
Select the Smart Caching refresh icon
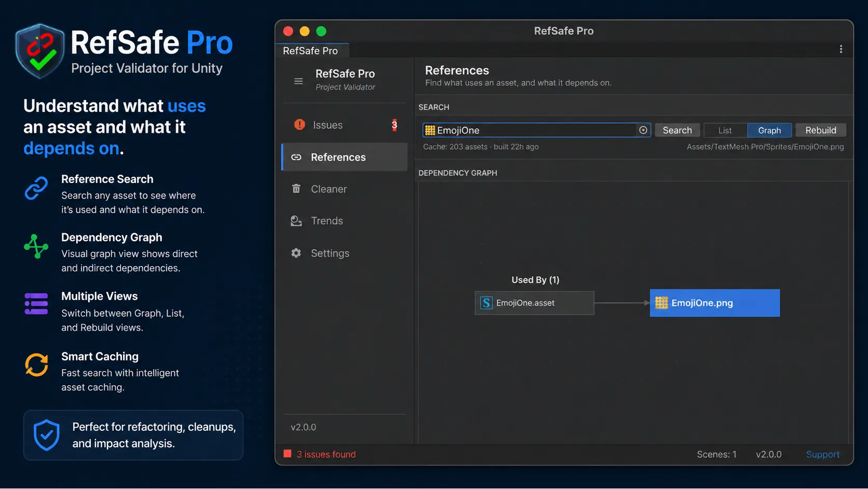(x=36, y=365)
